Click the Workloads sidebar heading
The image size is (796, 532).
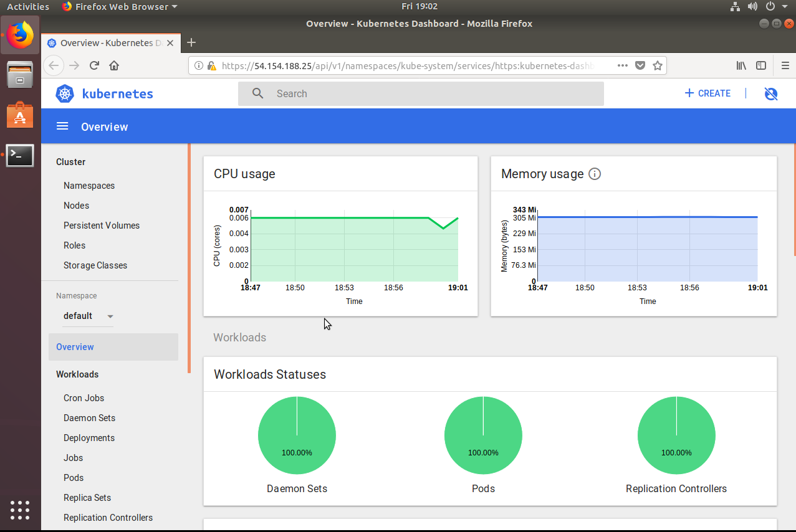(77, 374)
